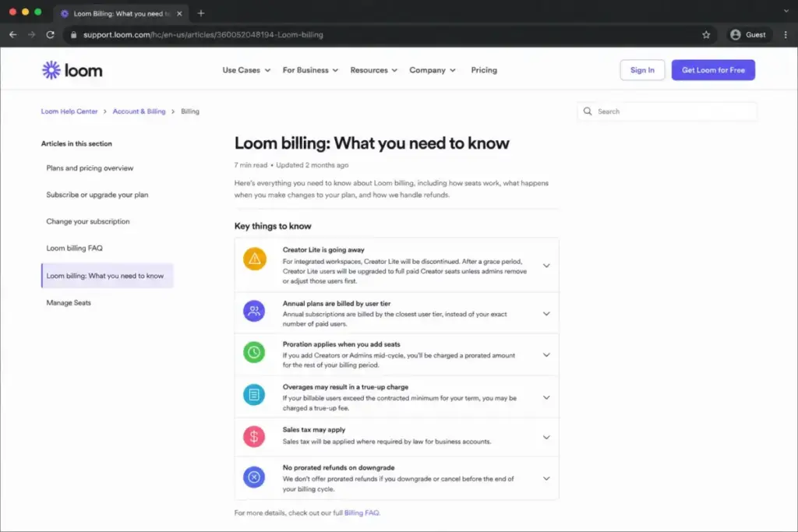Go to the Pricing page
798x532 pixels.
(483, 70)
